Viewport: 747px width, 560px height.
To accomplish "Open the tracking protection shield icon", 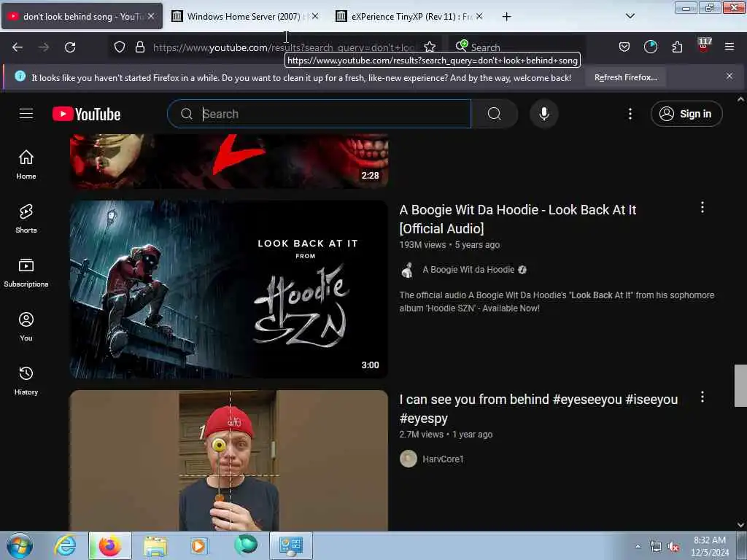I will (120, 47).
